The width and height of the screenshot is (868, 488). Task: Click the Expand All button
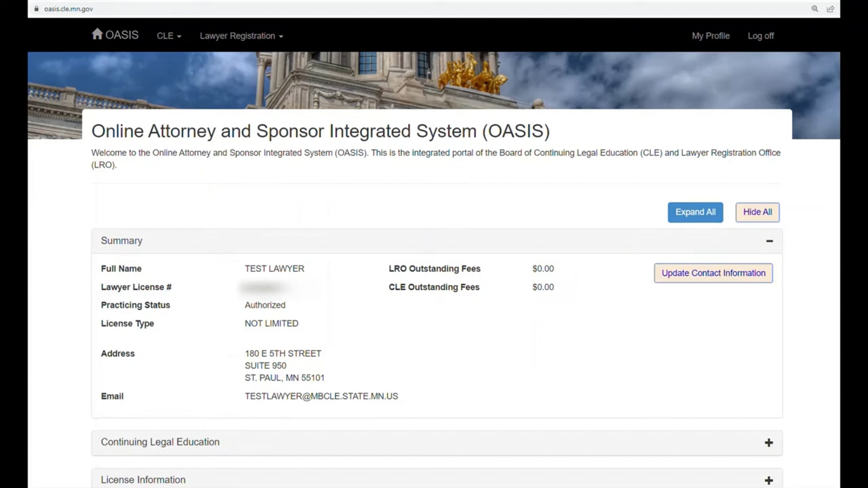coord(695,212)
